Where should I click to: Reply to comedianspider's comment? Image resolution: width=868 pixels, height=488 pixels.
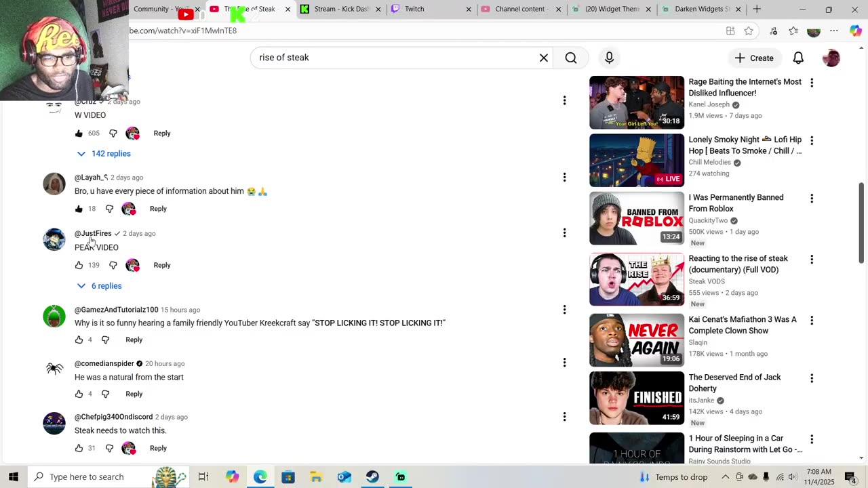coord(134,394)
